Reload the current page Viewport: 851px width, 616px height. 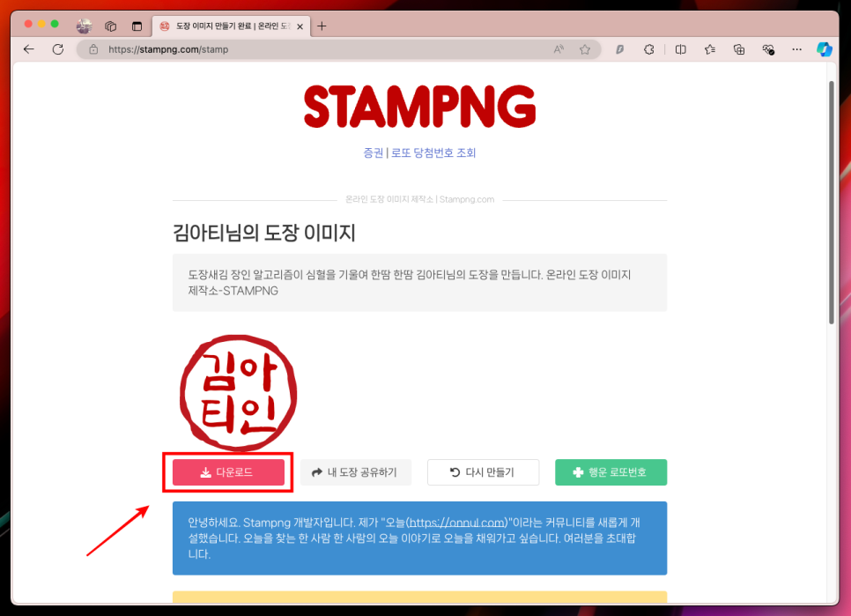click(58, 49)
